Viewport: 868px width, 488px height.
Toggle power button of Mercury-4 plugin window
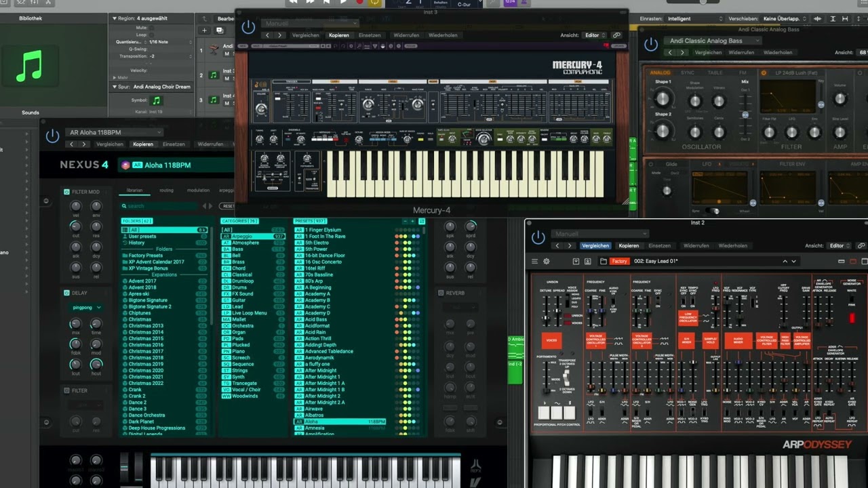pyautogui.click(x=248, y=26)
